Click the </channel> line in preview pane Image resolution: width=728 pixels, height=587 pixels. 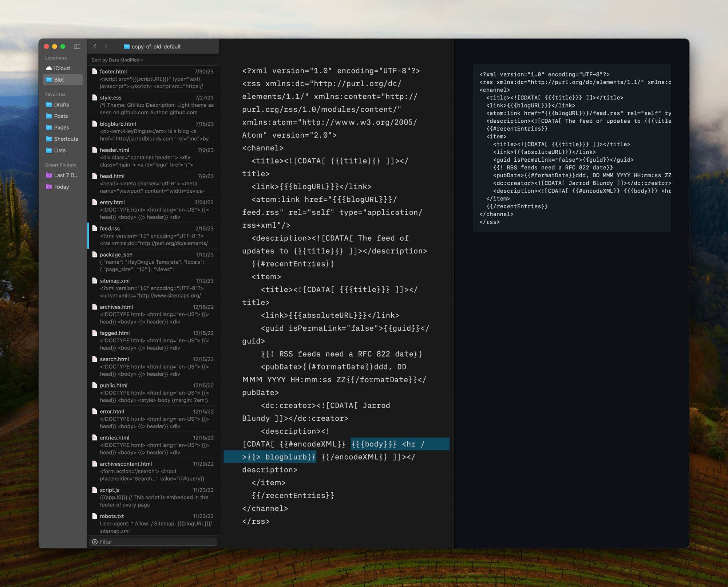[496, 214]
